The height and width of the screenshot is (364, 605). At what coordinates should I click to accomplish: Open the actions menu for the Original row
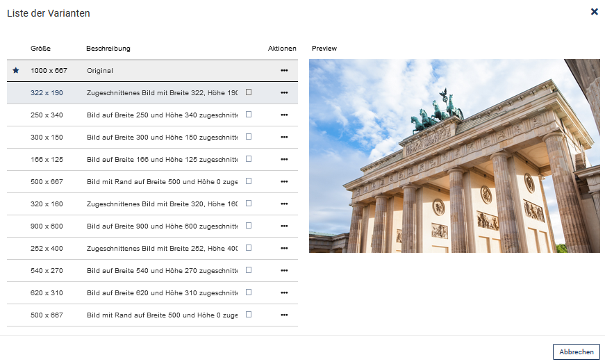[284, 71]
